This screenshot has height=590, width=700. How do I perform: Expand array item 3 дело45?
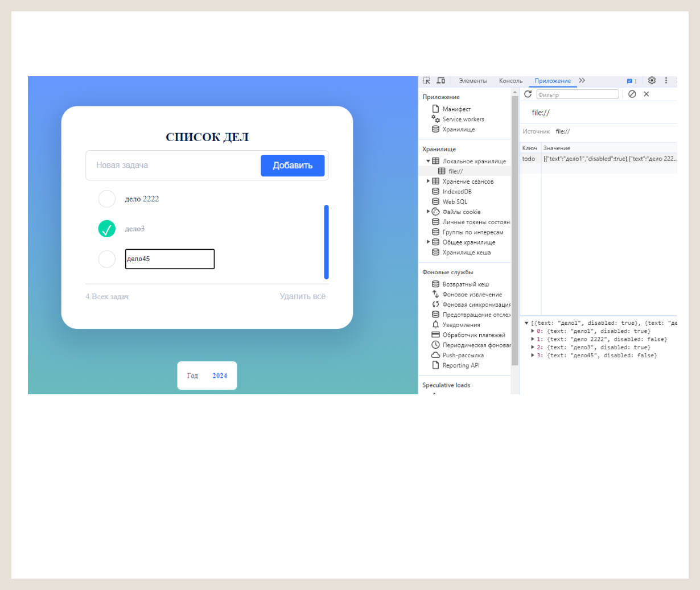533,356
